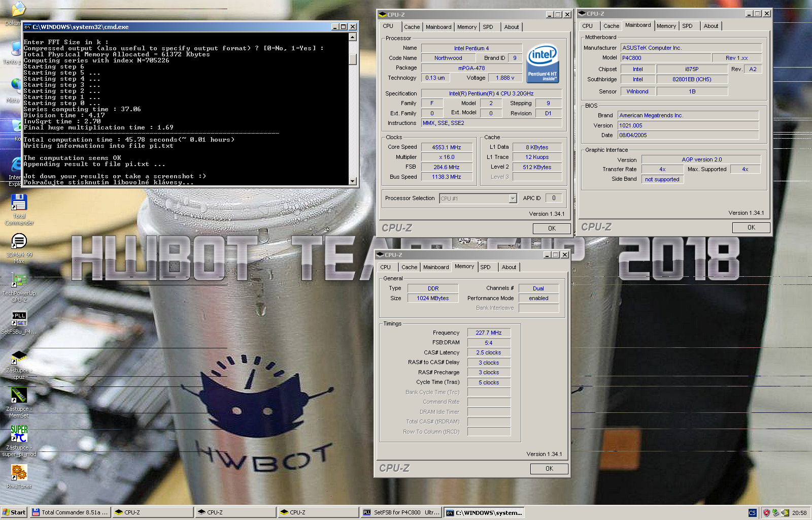Click the BIOS Date value 08/04/2005
812x520 pixels.
[x=688, y=136]
